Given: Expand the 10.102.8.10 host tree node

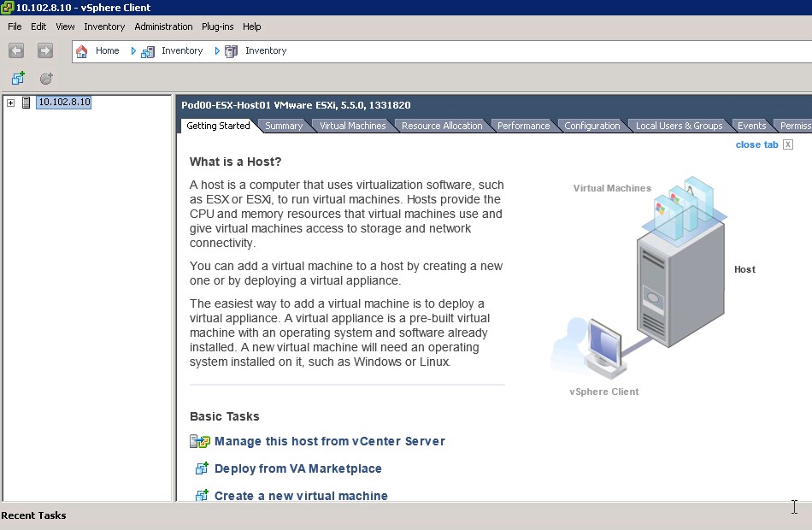Looking at the screenshot, I should [10, 103].
